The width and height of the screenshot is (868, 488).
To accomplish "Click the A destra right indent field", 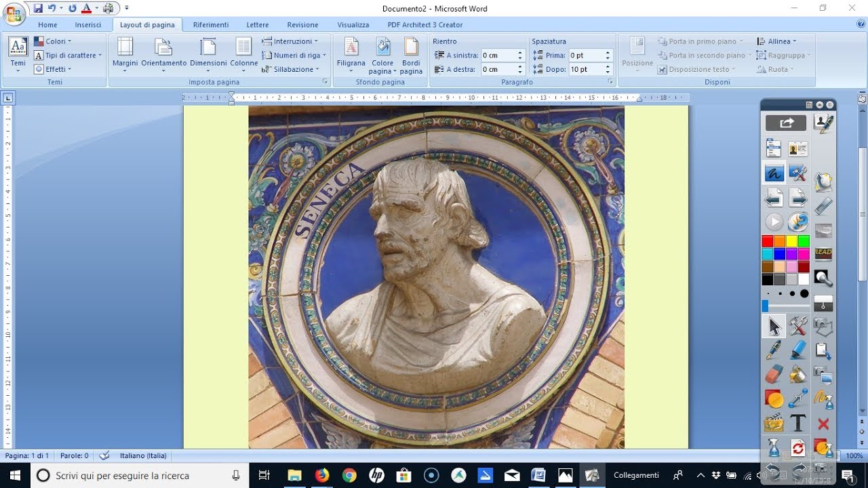I will click(x=502, y=69).
